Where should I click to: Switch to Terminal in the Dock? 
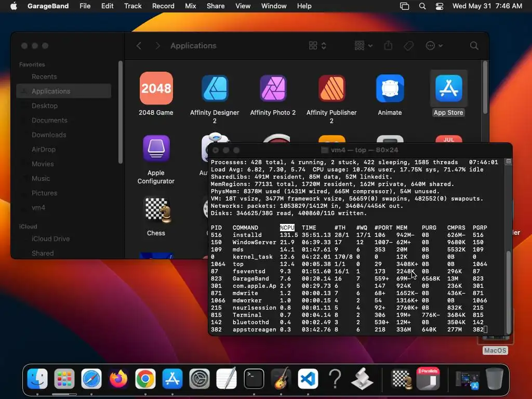(254, 379)
